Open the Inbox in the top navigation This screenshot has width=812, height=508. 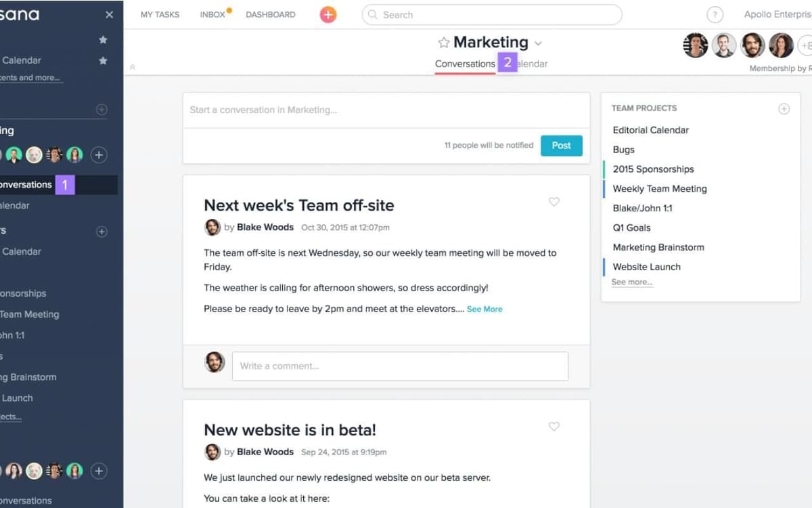tap(212, 15)
